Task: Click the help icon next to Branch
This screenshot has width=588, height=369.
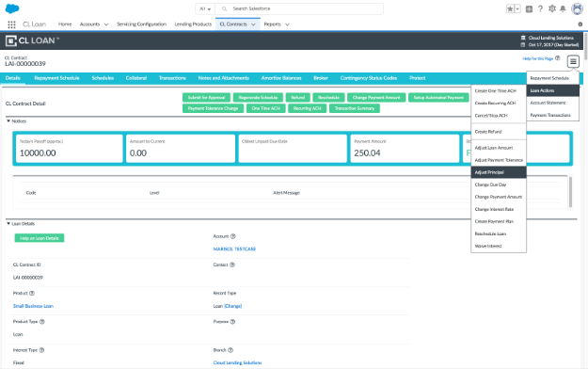Action: tap(230, 350)
